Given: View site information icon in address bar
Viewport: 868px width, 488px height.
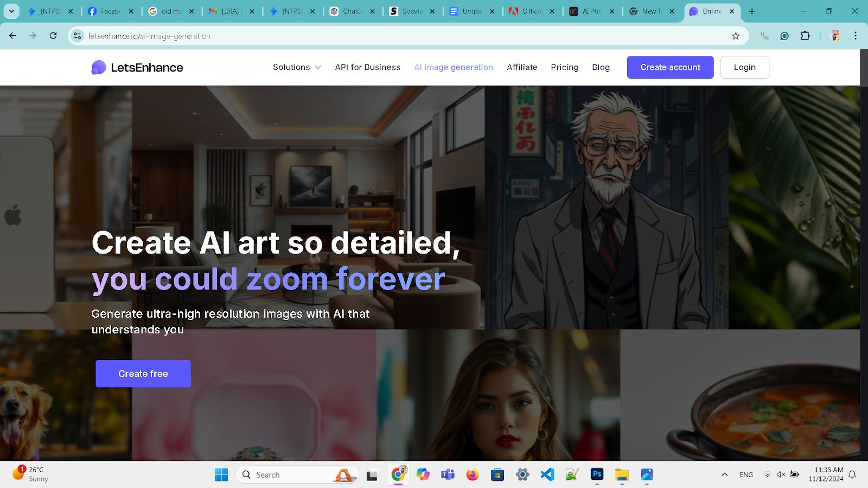Looking at the screenshot, I should pos(78,36).
